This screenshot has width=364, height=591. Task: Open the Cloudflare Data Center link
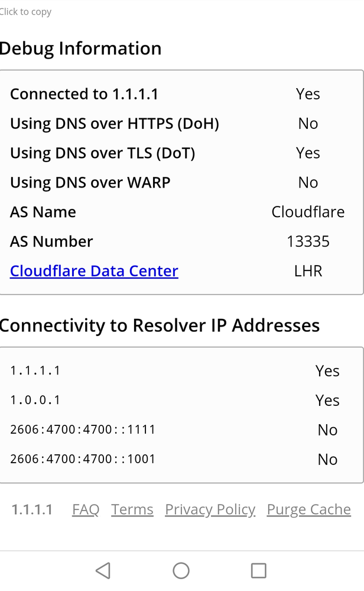[94, 271]
